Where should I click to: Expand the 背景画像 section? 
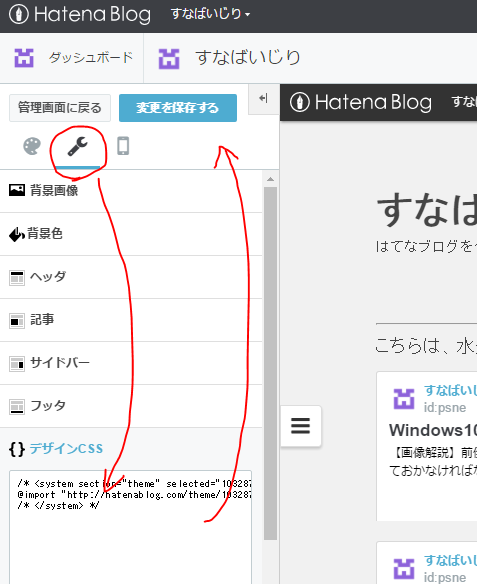point(131,191)
